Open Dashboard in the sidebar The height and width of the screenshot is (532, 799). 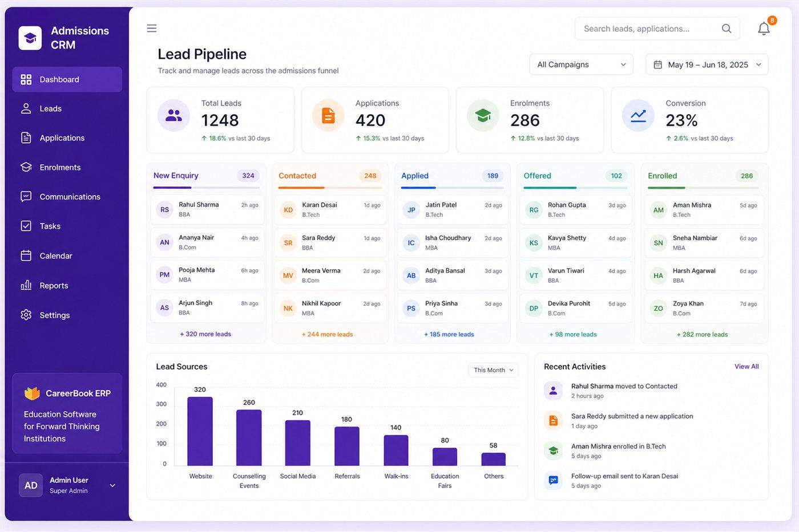coord(67,79)
